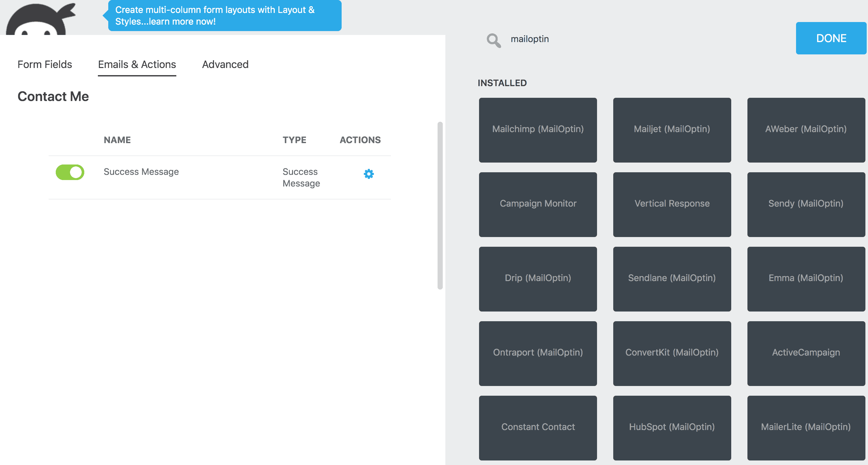Switch to the Form Fields tab
The width and height of the screenshot is (868, 465).
point(45,64)
